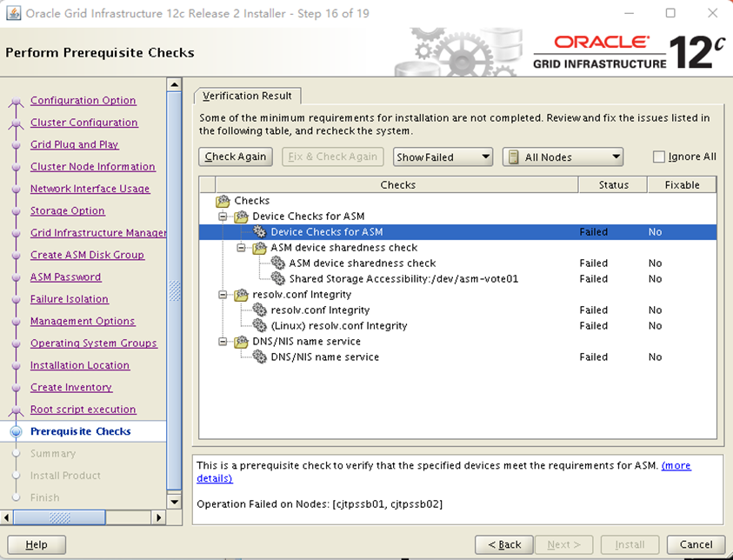Click the Fixable column header
The height and width of the screenshot is (560, 733).
coord(682,185)
